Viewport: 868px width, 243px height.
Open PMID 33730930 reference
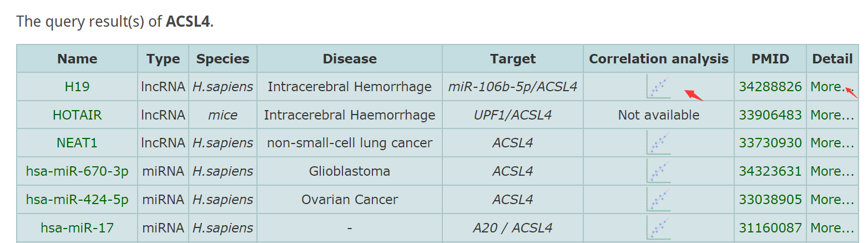coord(770,143)
